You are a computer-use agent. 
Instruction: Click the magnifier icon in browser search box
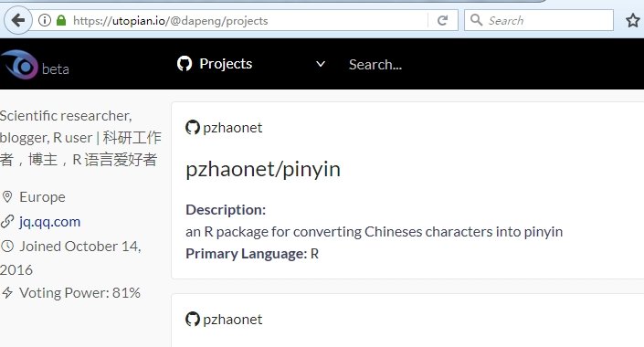(476, 20)
